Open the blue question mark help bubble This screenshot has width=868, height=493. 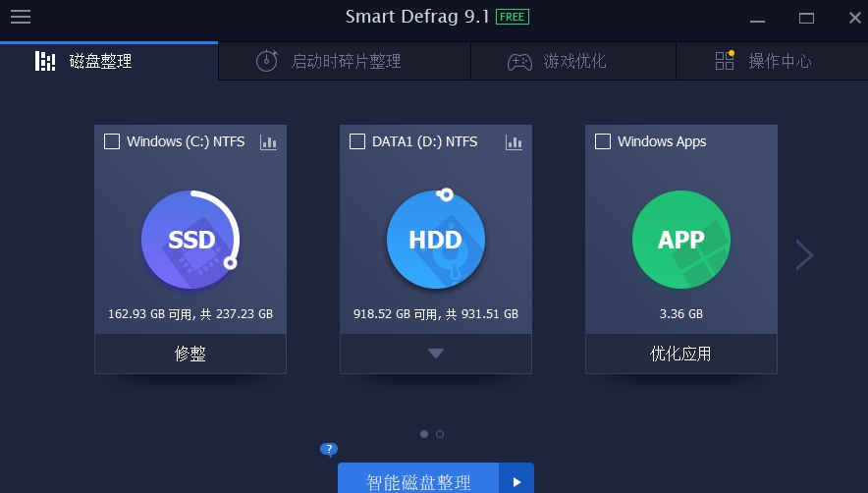coord(329,449)
